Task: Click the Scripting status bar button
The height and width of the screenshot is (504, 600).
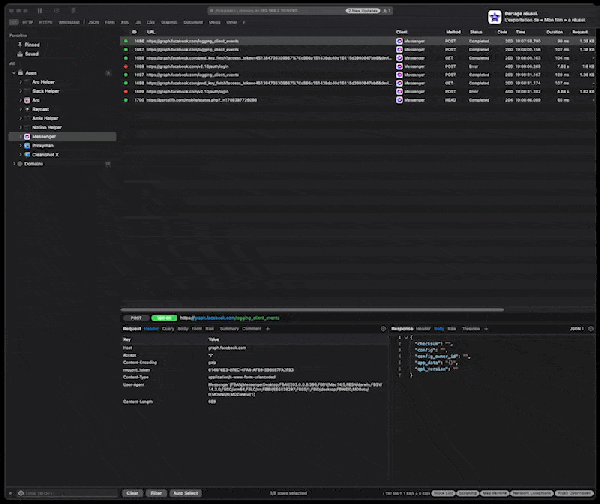Action: [467, 493]
